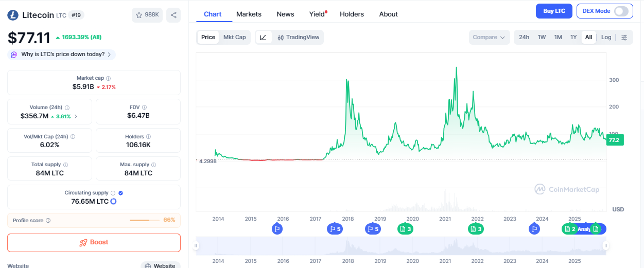Toggle Log scale on chart
Image resolution: width=644 pixels, height=268 pixels.
606,37
